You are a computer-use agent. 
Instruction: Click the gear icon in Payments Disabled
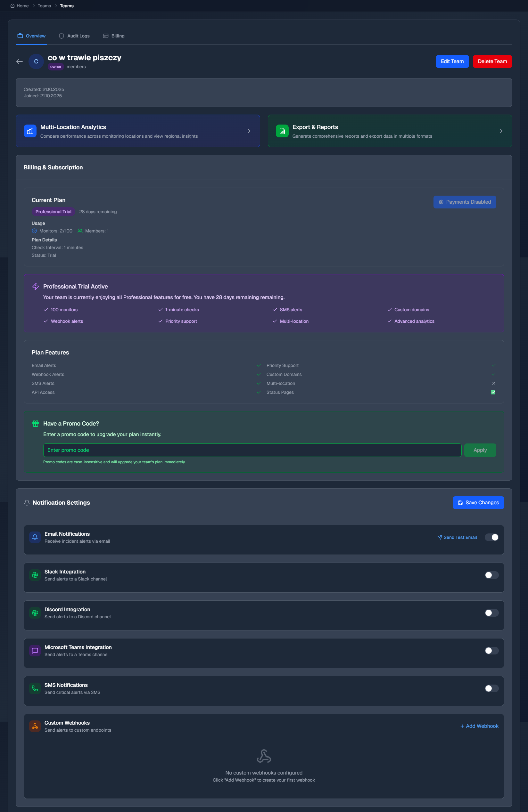[441, 202]
